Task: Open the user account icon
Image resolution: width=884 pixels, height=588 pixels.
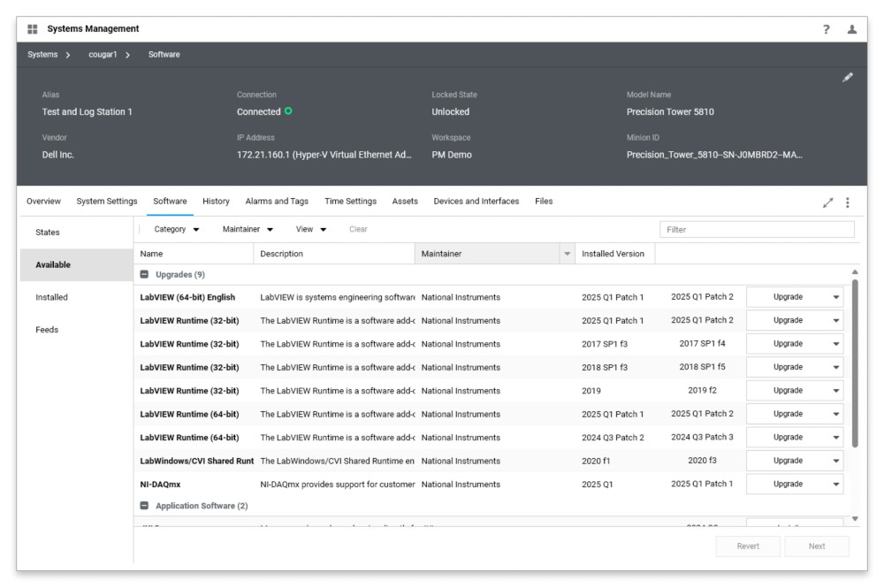Action: [852, 29]
